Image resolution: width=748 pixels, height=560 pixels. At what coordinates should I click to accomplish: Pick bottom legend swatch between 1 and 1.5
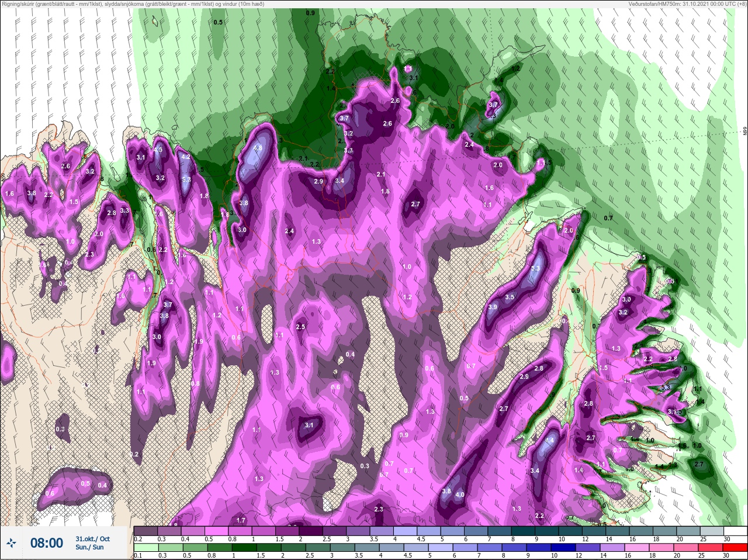point(244,548)
